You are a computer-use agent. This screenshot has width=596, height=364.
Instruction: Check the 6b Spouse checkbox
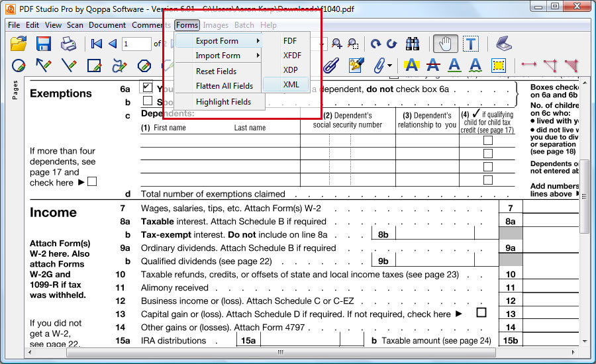coord(148,101)
